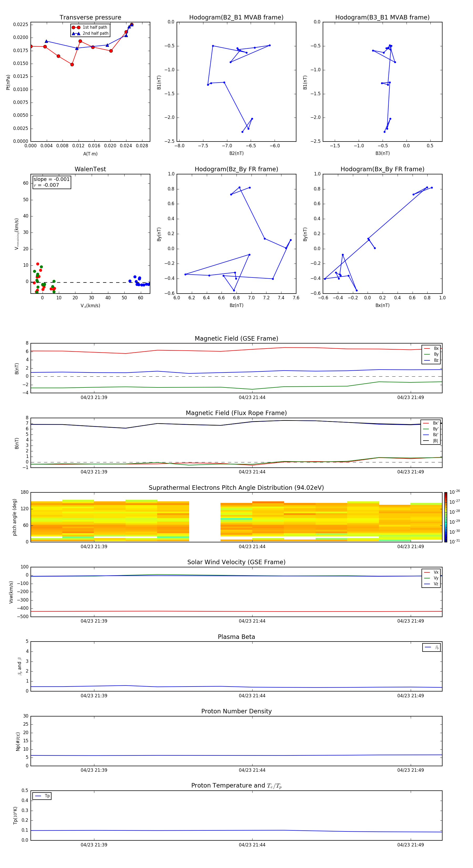
Task: Click the 'Pt(nPa)' y-axis label
Action: point(8,82)
